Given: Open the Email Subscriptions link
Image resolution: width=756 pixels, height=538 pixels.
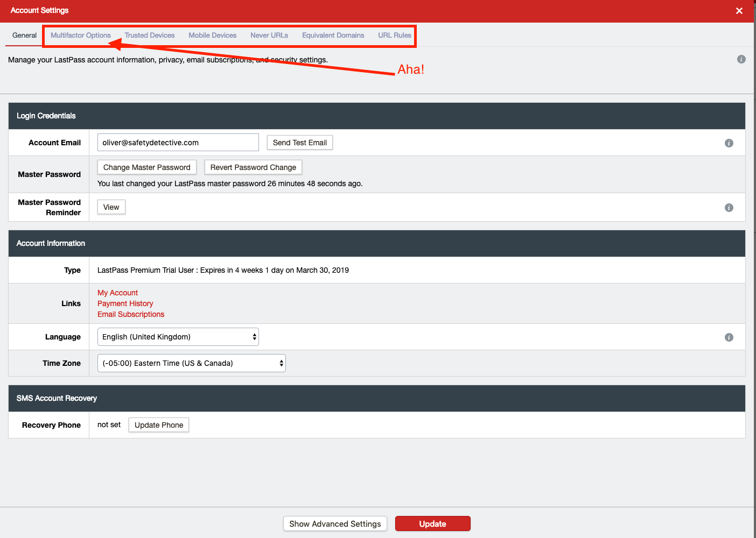Looking at the screenshot, I should pyautogui.click(x=131, y=314).
